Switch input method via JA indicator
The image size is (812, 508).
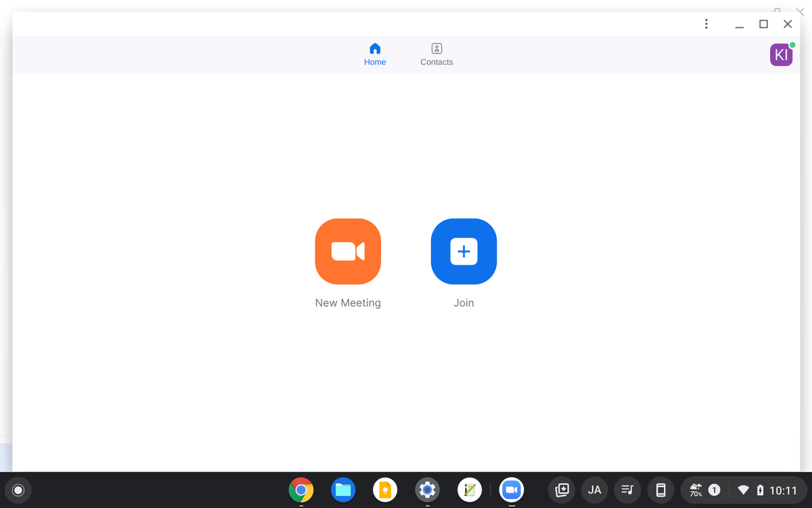tap(595, 490)
